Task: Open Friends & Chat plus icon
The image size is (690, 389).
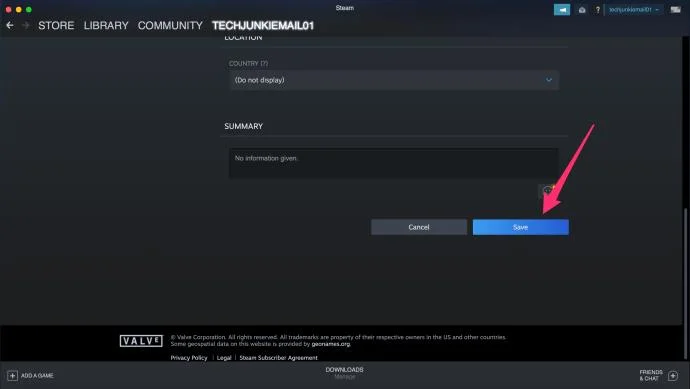Action: click(673, 375)
